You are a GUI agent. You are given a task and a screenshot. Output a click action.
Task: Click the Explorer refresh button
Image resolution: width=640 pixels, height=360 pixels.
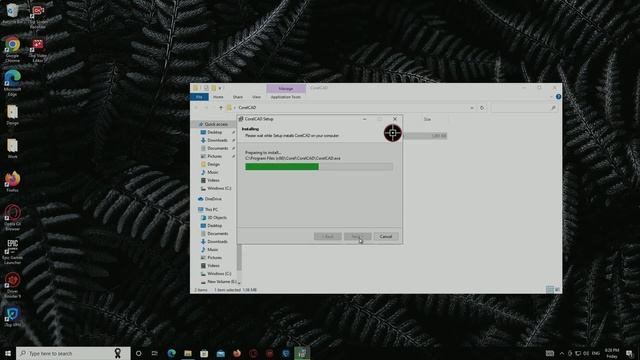[x=482, y=108]
